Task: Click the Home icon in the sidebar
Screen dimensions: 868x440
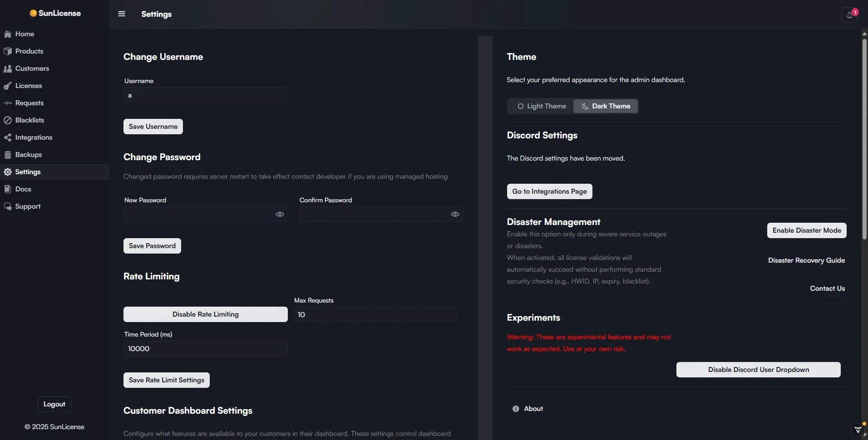Action: (x=8, y=34)
